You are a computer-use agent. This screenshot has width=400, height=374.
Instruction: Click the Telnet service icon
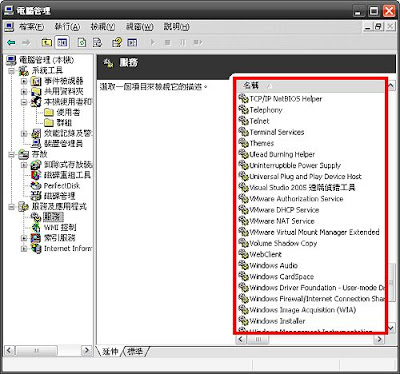243,121
